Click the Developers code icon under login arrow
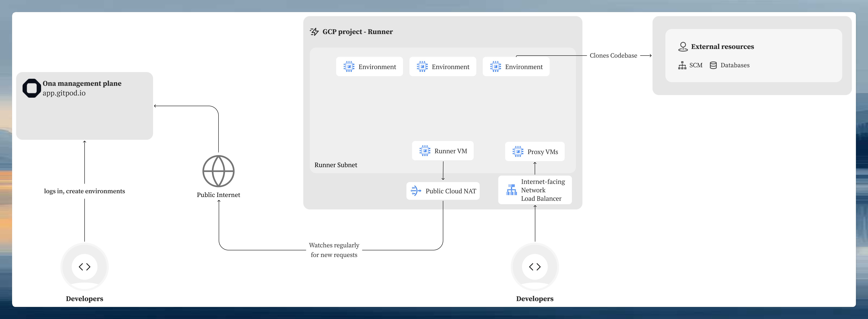 [x=85, y=267]
